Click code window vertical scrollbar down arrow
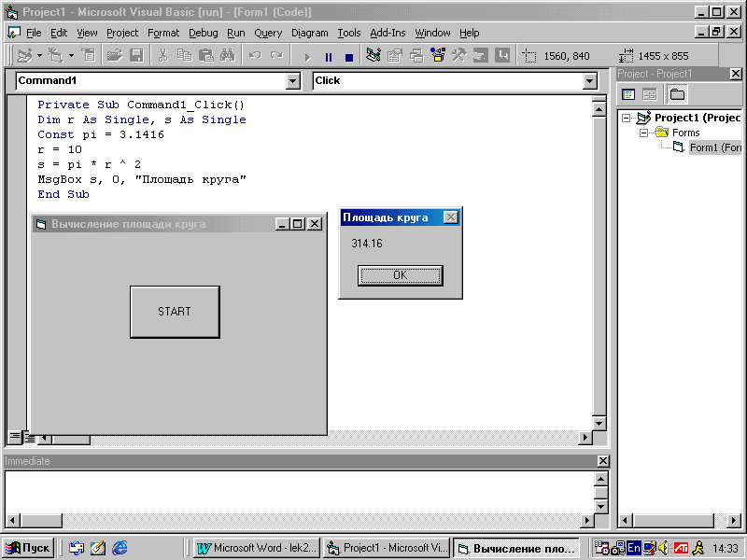Image resolution: width=747 pixels, height=560 pixels. 599,423
